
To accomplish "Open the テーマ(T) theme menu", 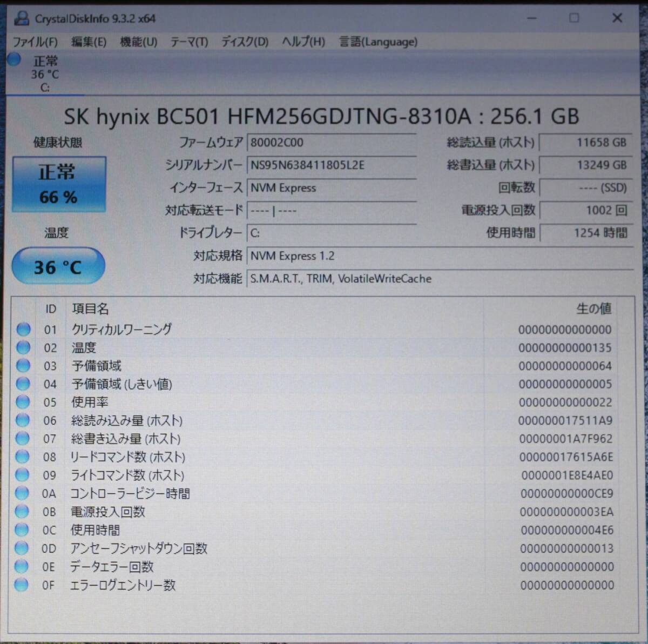I will (x=188, y=42).
